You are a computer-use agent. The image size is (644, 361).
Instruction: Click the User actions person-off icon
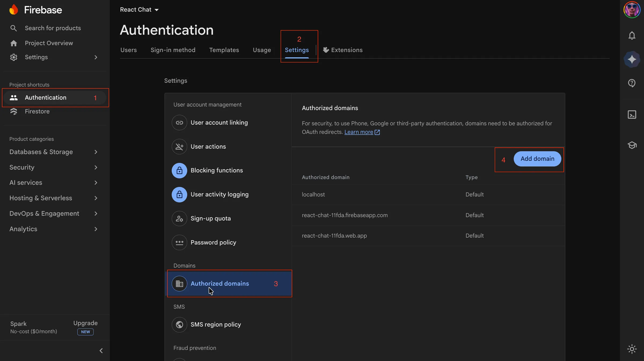pos(179,147)
